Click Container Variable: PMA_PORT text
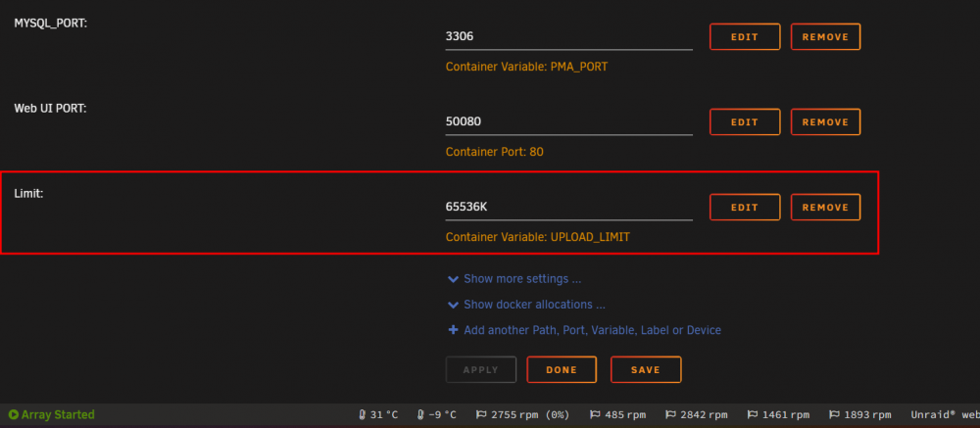This screenshot has height=428, width=980. pos(526,67)
